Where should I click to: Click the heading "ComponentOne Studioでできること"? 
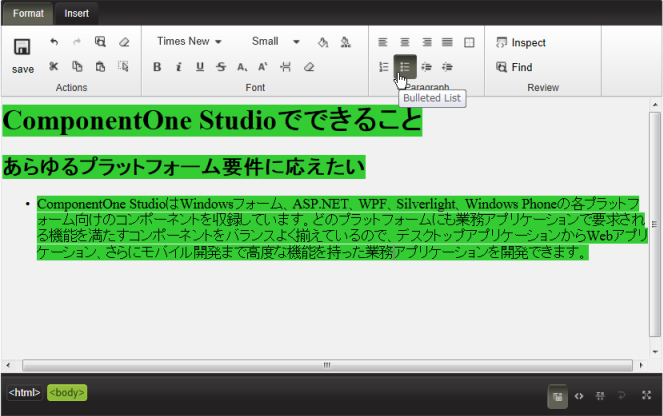[x=212, y=120]
